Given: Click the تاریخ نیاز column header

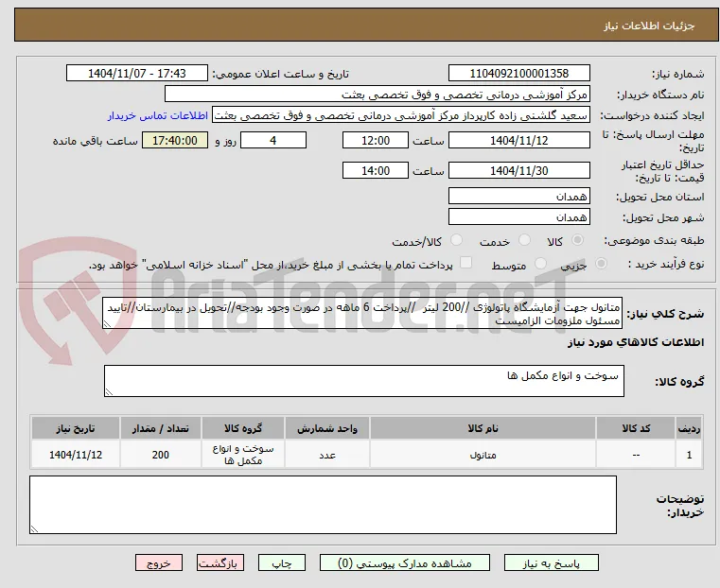Looking at the screenshot, I should tap(76, 428).
